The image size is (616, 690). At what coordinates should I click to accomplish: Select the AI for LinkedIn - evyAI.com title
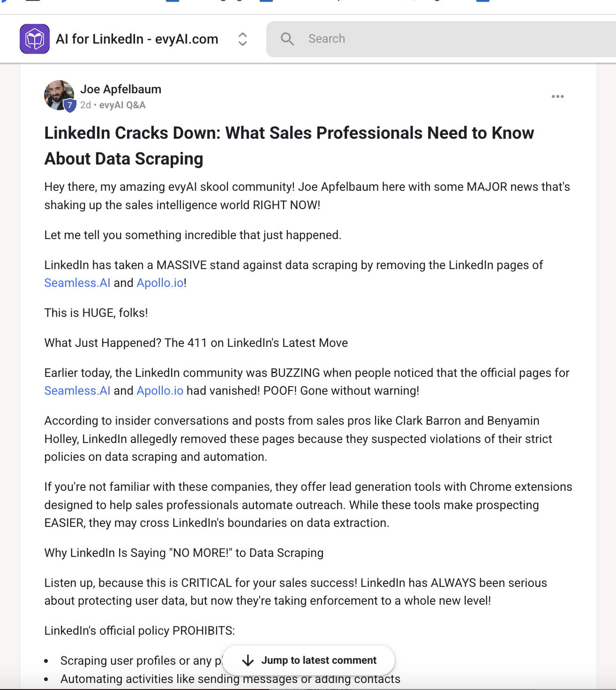pyautogui.click(x=138, y=39)
